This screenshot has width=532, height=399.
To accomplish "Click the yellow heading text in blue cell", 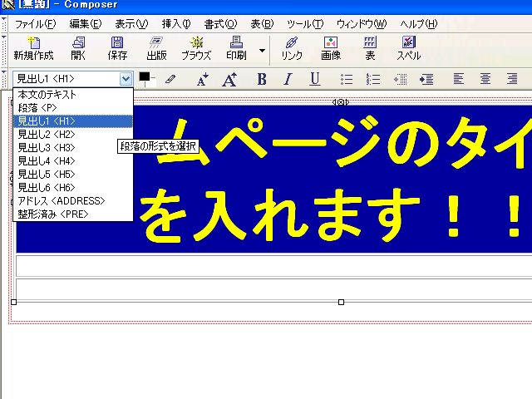I will tap(336, 178).
